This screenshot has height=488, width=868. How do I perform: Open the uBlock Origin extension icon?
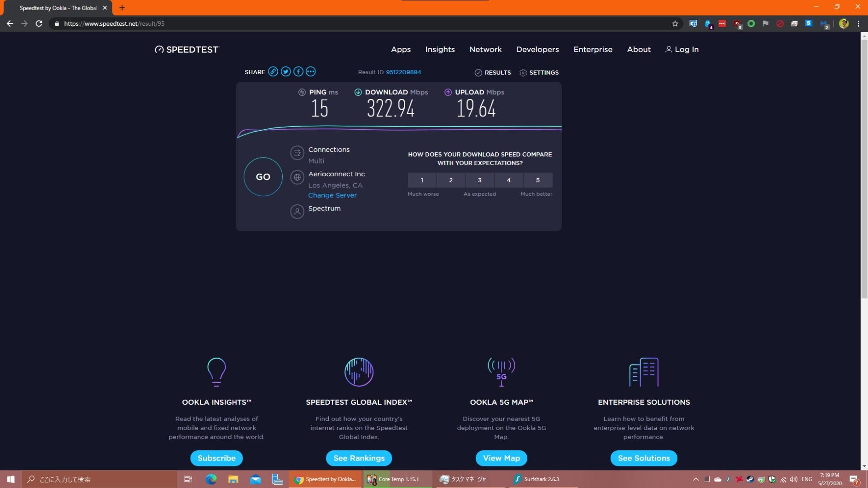pos(737,23)
